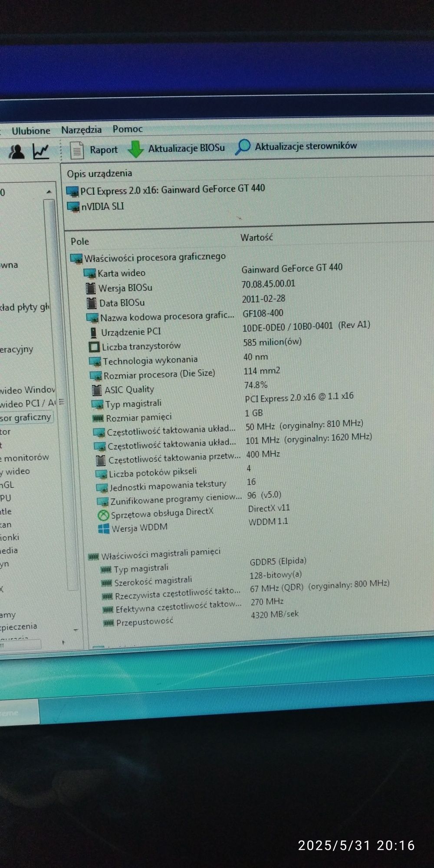The width and height of the screenshot is (434, 868).
Task: Select the 'wideo Window' tree item
Action: pyautogui.click(x=28, y=390)
